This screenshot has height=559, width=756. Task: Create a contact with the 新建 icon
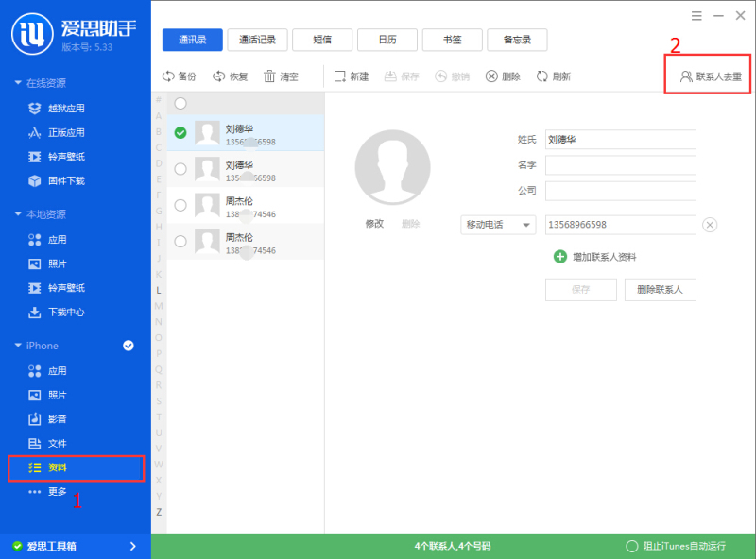[351, 76]
